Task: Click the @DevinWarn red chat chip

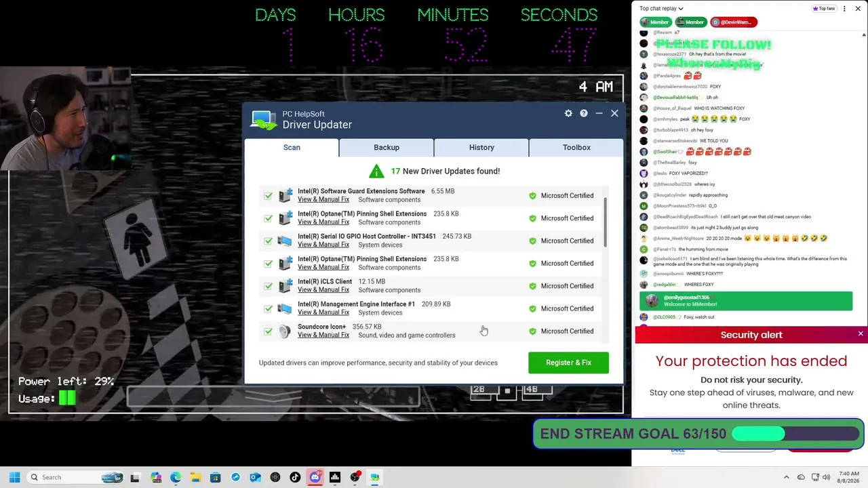Action: 733,22
